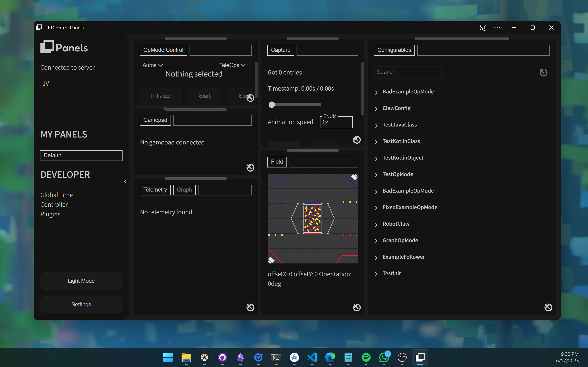
Task: Click the Capture timestamp slider handle
Action: coord(272,105)
